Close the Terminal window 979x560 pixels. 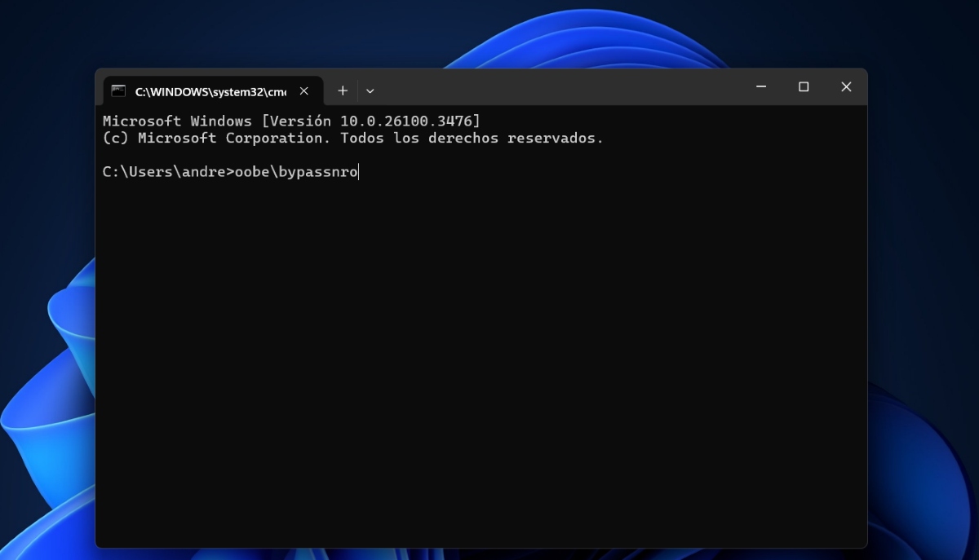[846, 86]
